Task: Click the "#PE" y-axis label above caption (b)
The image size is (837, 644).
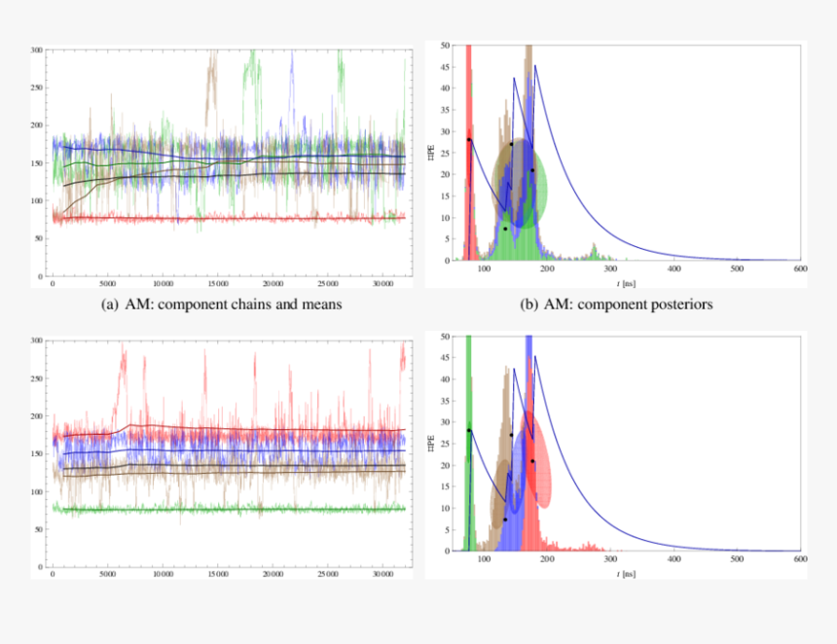Action: click(431, 153)
